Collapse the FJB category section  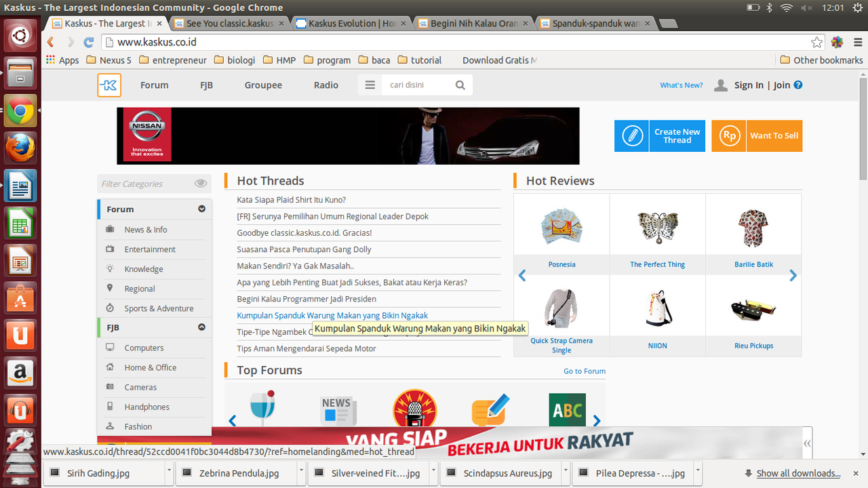pos(201,327)
